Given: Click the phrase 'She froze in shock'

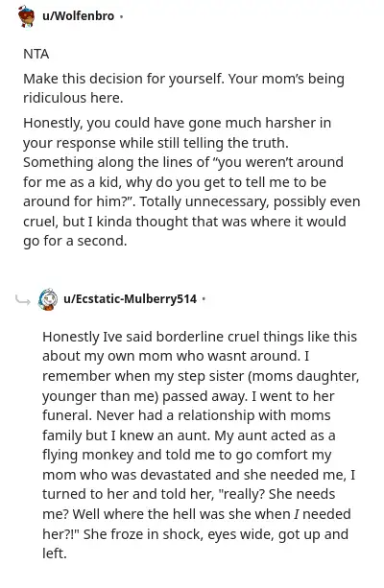Looking at the screenshot, I should point(143,534).
